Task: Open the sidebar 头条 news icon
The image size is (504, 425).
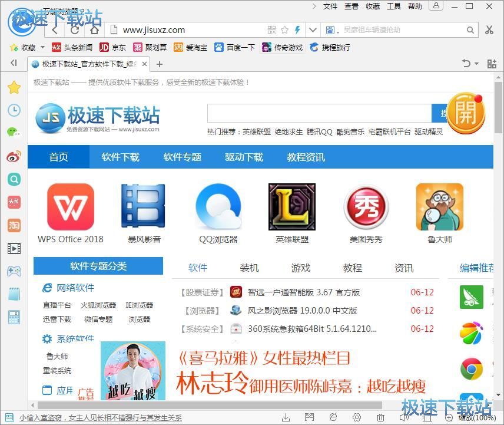Action: tap(14, 202)
